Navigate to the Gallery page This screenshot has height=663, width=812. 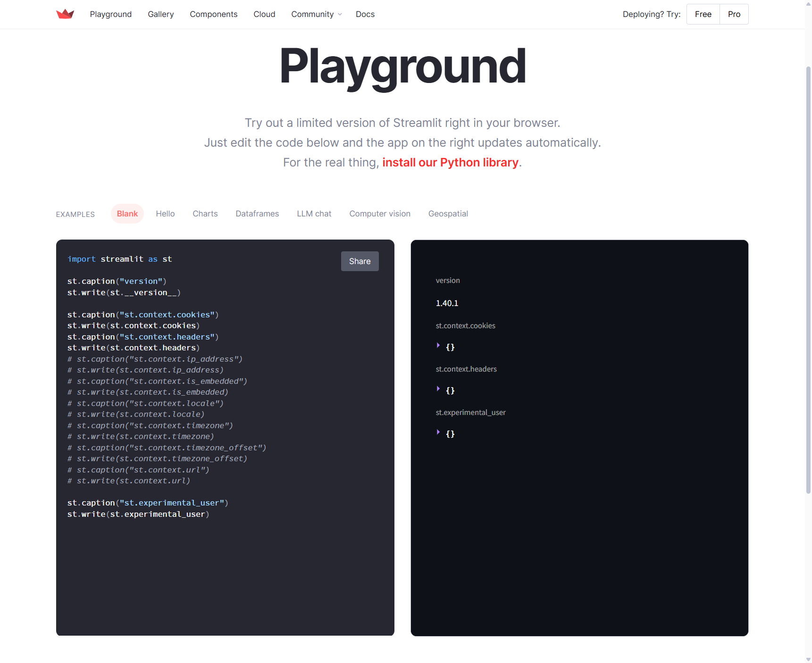pyautogui.click(x=160, y=14)
